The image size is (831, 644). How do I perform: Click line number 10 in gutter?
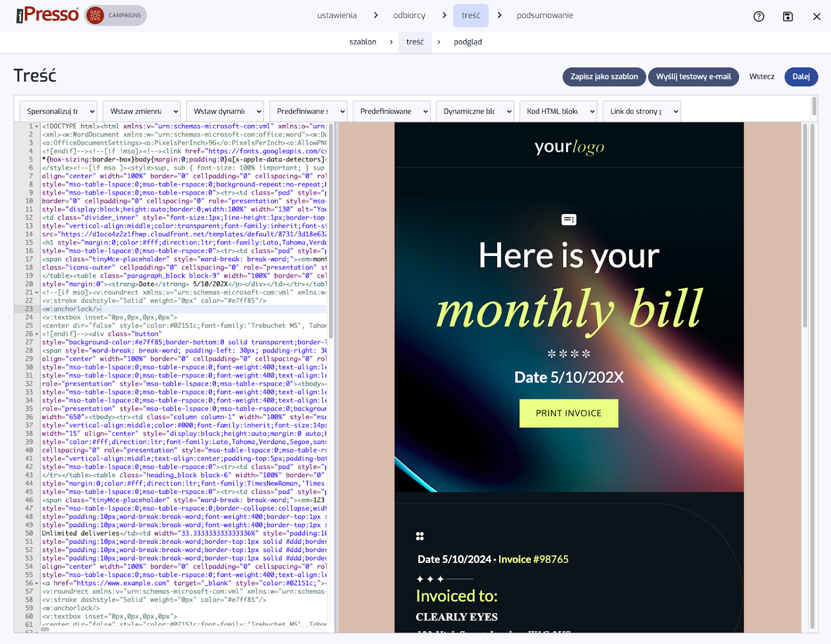click(29, 201)
